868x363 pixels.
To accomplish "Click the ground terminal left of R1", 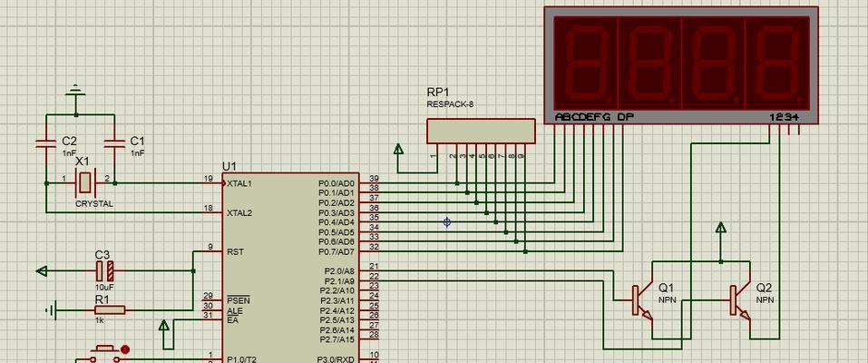I will click(51, 310).
